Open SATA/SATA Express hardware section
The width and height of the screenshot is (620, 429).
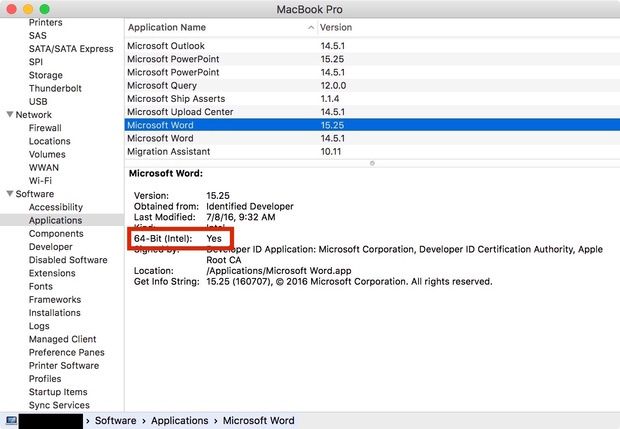pyautogui.click(x=71, y=49)
